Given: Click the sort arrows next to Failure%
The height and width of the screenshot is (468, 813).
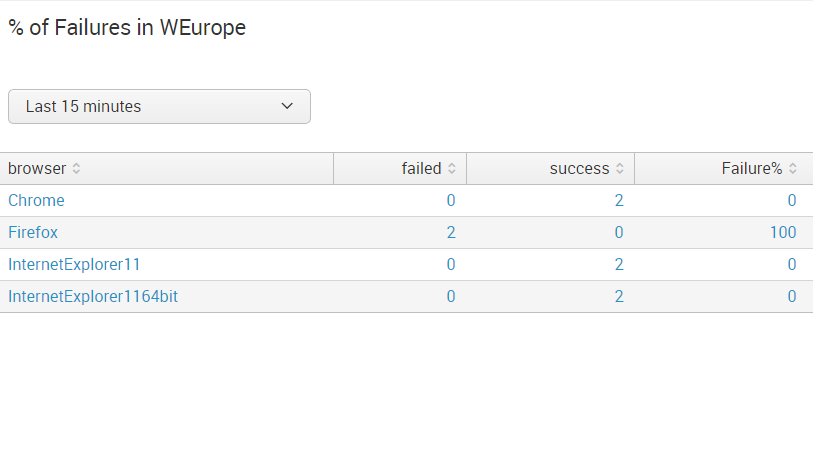Looking at the screenshot, I should (793, 169).
